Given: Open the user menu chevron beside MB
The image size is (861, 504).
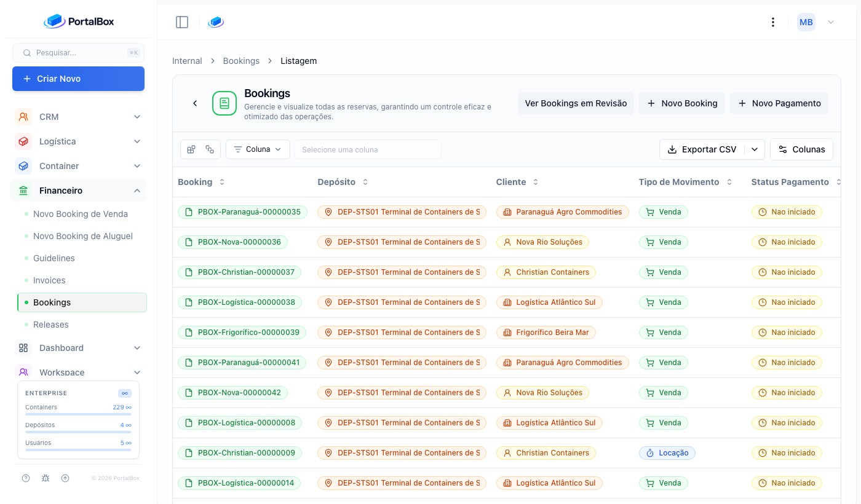Looking at the screenshot, I should [x=831, y=22].
